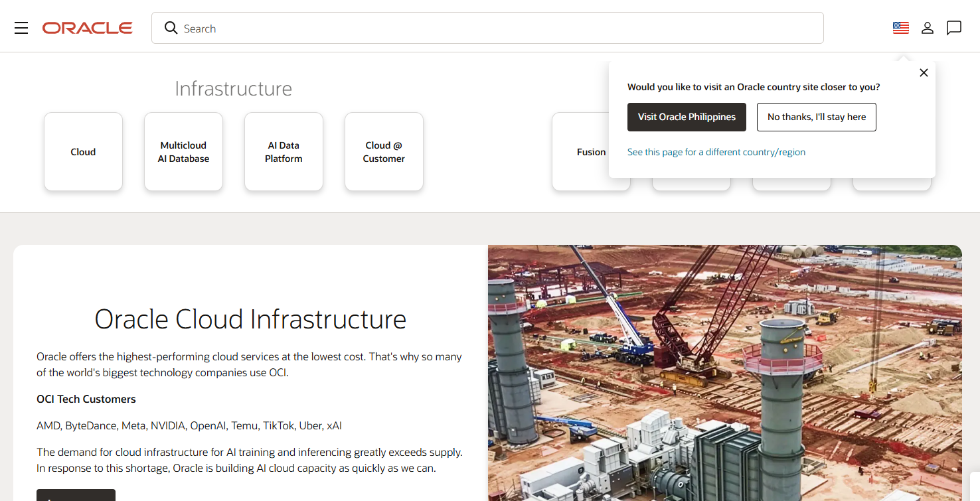Image resolution: width=980 pixels, height=501 pixels.
Task: Click the Oracle Cloud Infrastructure heading
Action: [x=250, y=319]
